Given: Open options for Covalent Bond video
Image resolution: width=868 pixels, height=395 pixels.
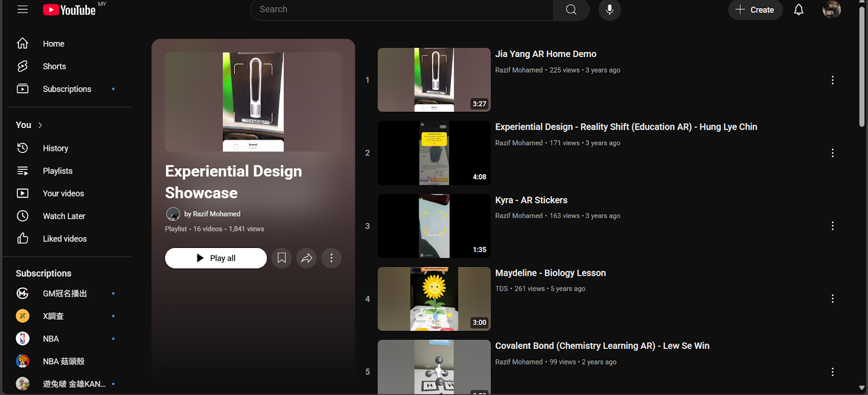Looking at the screenshot, I should click(x=832, y=372).
